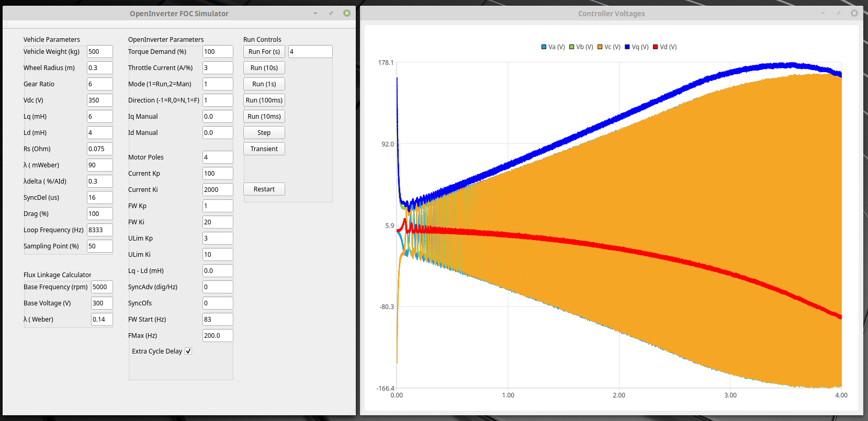
Task: Start a Run (100ms) simulation
Action: [x=264, y=100]
